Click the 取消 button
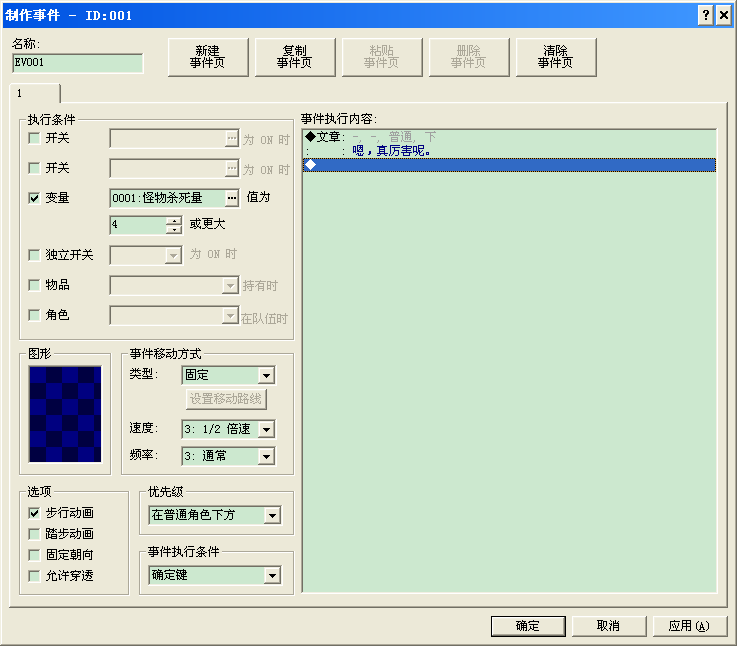This screenshot has height=646, width=737. coord(609,626)
